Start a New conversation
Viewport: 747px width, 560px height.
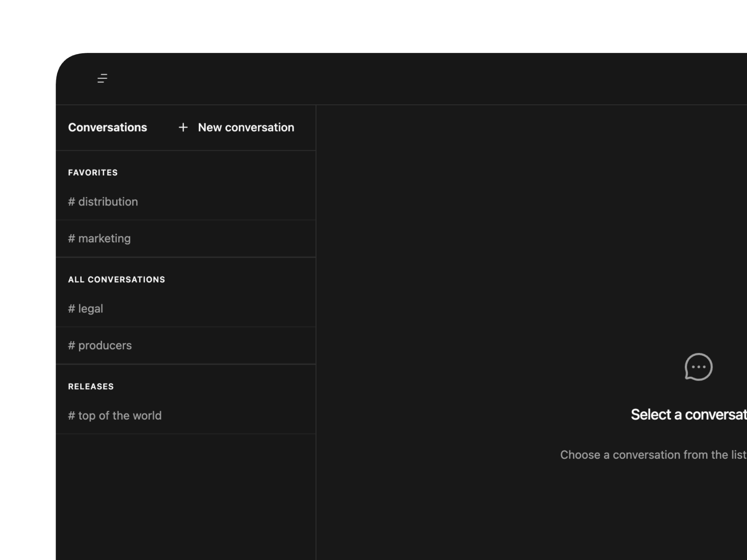coord(245,128)
